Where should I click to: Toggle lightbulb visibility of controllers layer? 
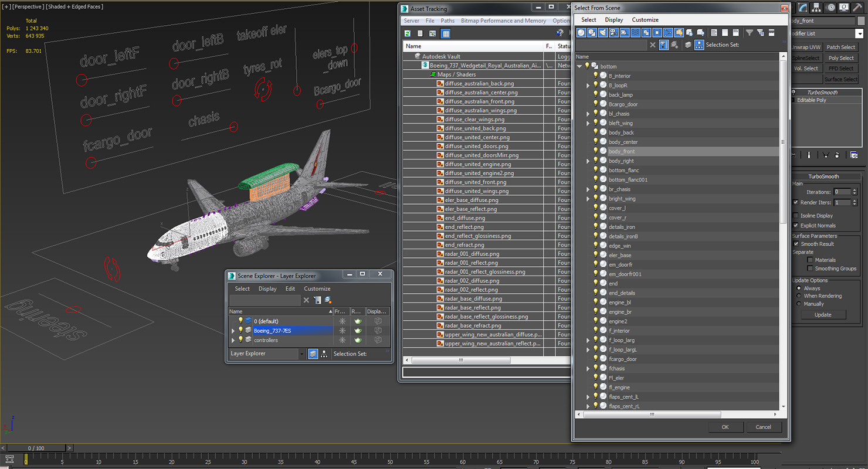[240, 339]
